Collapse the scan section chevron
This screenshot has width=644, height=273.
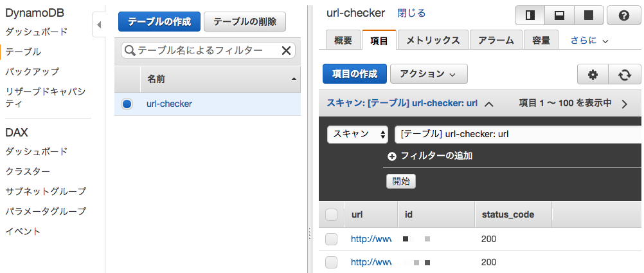(488, 104)
